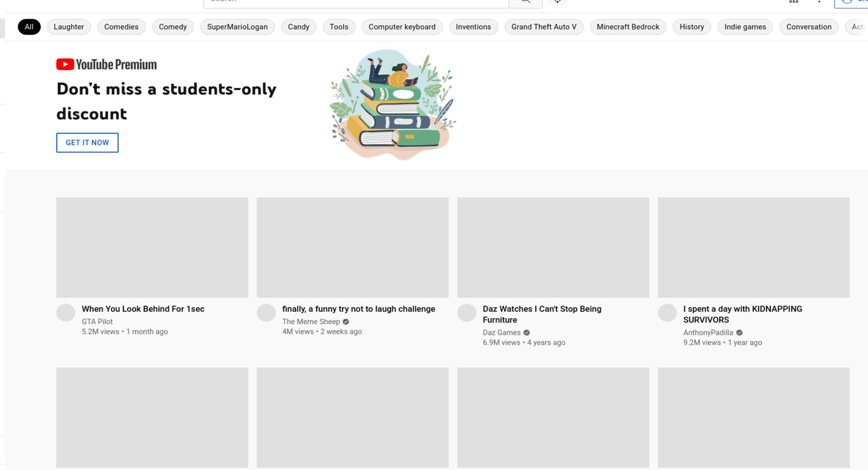
Task: Open AnthonyPadilla channel avatar
Action: (667, 312)
